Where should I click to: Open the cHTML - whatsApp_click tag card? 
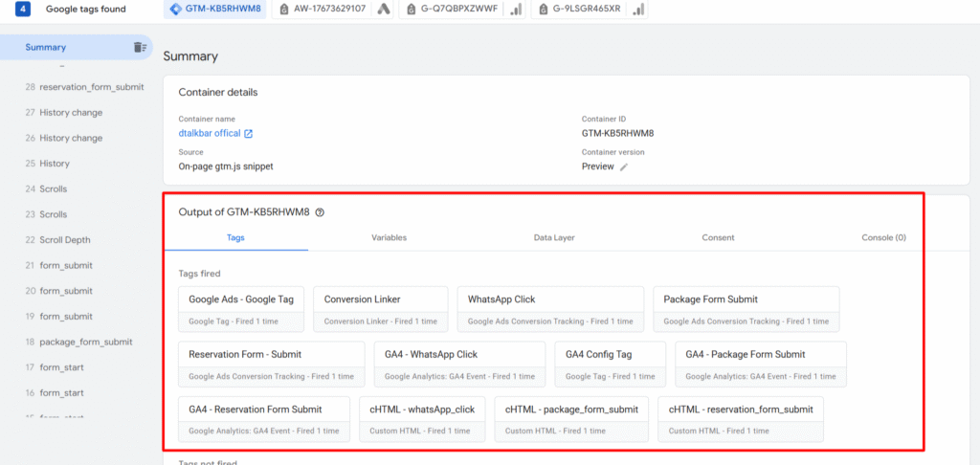pos(422,419)
